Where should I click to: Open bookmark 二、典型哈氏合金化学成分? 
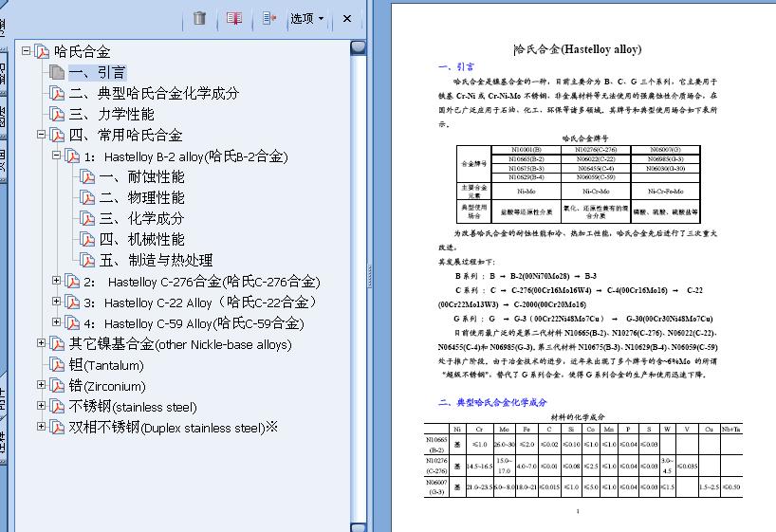point(154,93)
